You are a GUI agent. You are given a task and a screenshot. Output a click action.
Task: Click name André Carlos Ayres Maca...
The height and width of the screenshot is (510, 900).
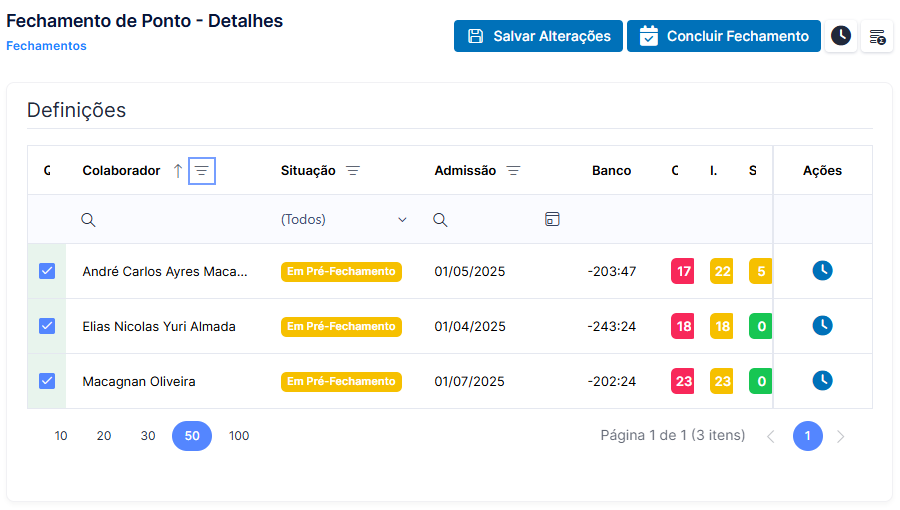(x=165, y=271)
